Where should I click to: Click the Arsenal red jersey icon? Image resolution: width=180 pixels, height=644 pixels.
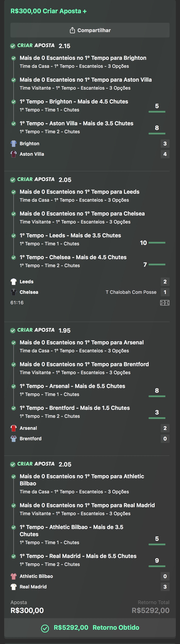(x=13, y=428)
